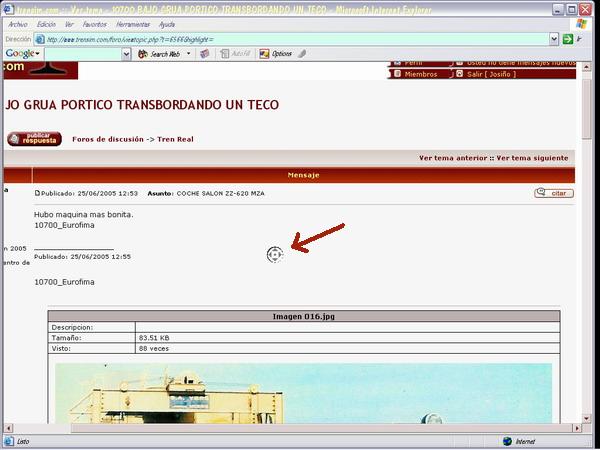The height and width of the screenshot is (450, 600).
Task: Click the Google toolbar logo
Action: (x=20, y=54)
